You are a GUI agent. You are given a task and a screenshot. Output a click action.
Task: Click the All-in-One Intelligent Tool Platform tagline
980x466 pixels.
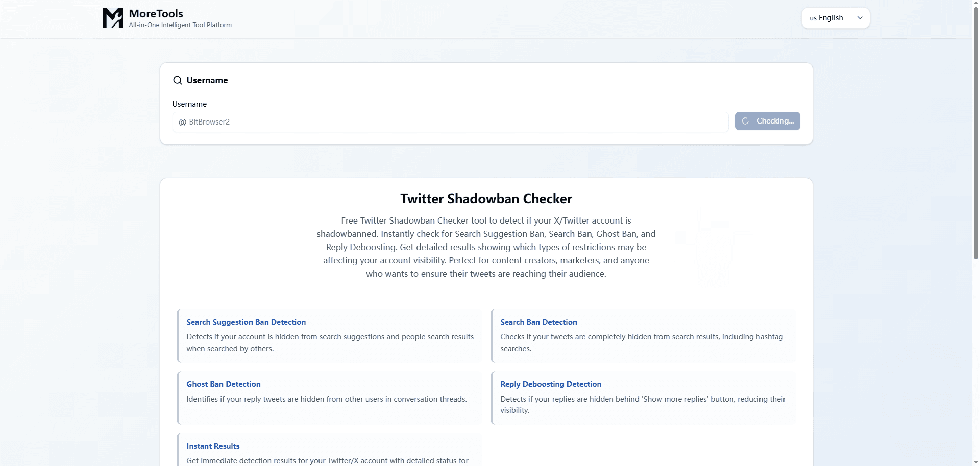[180, 25]
